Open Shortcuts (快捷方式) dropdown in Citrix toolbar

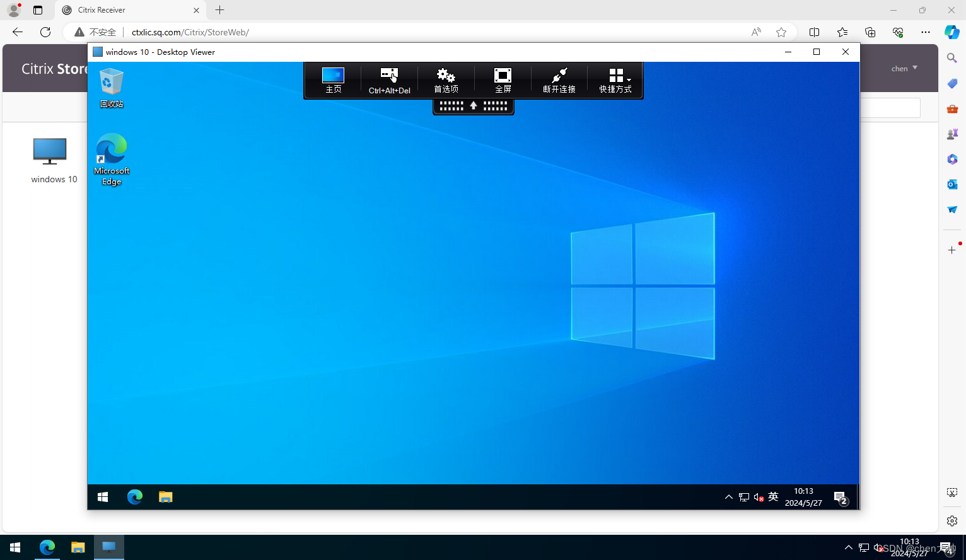pos(615,80)
